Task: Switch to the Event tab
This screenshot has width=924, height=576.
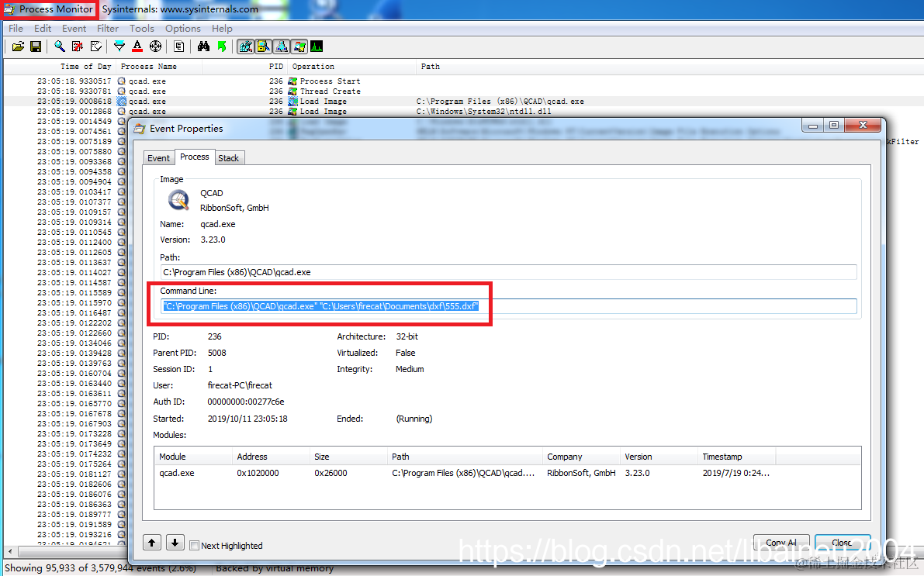Action: 158,158
